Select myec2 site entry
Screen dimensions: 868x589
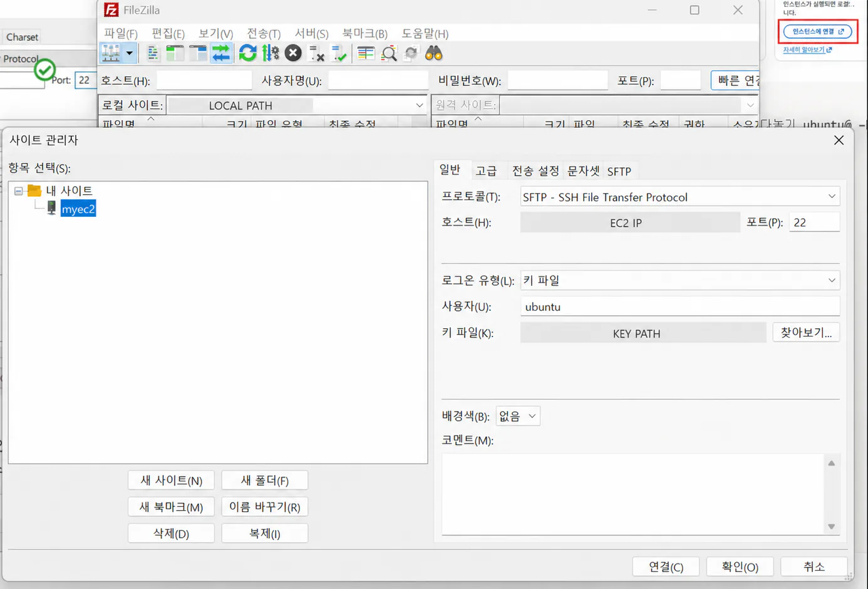click(x=78, y=209)
